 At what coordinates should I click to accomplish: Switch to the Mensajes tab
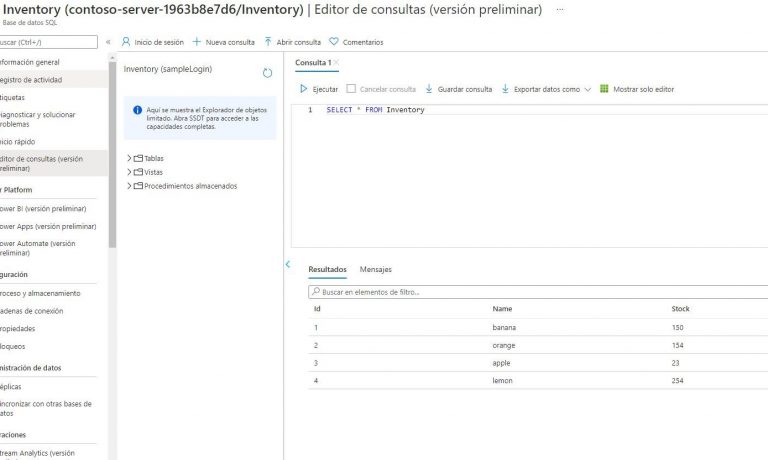point(376,269)
